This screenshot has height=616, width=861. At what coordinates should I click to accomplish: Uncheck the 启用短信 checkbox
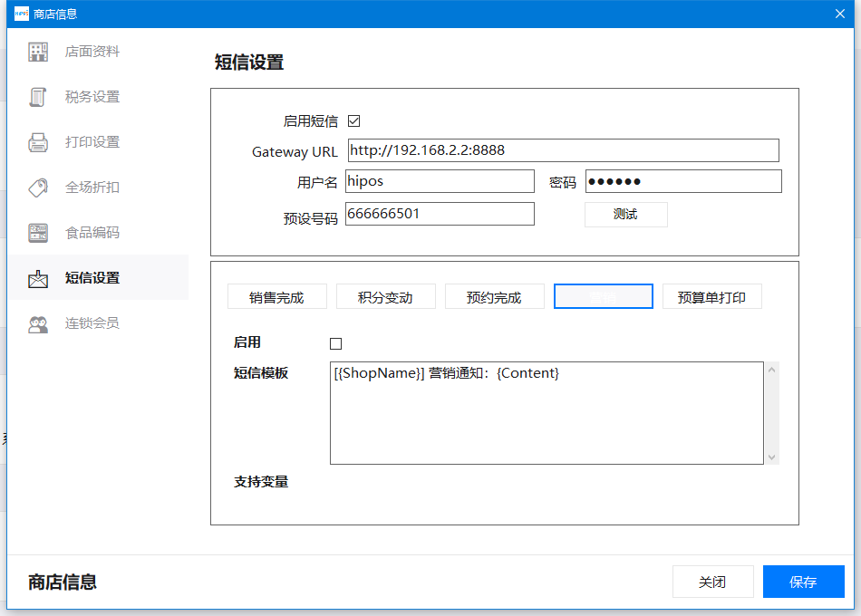point(354,120)
